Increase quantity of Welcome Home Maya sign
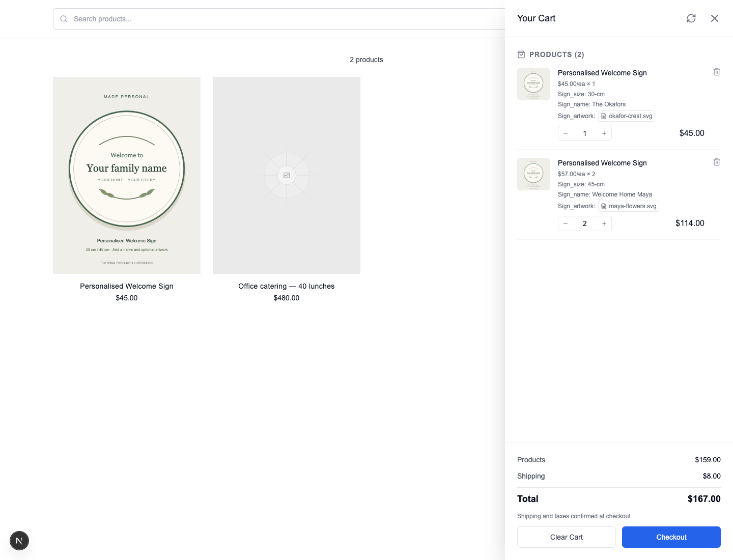Viewport: 733px width, 560px height. pos(604,223)
